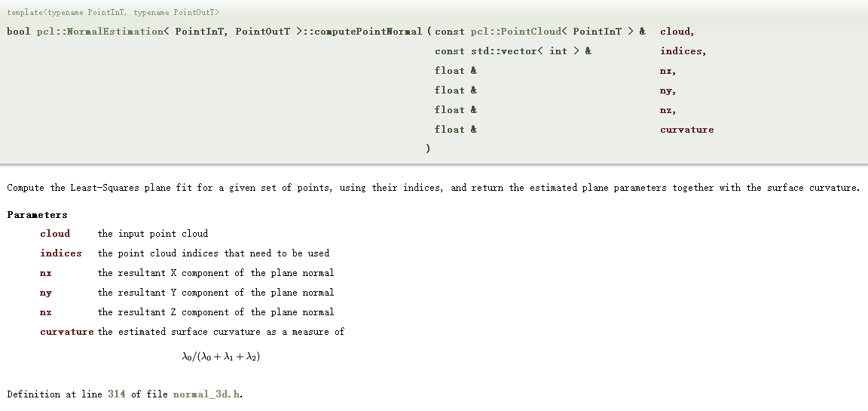
Task: Click the curvature entry in the Parameters list
Action: tap(67, 332)
